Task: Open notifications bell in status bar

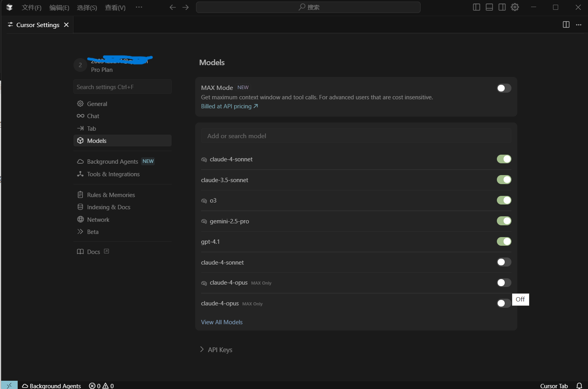Action: tap(579, 385)
